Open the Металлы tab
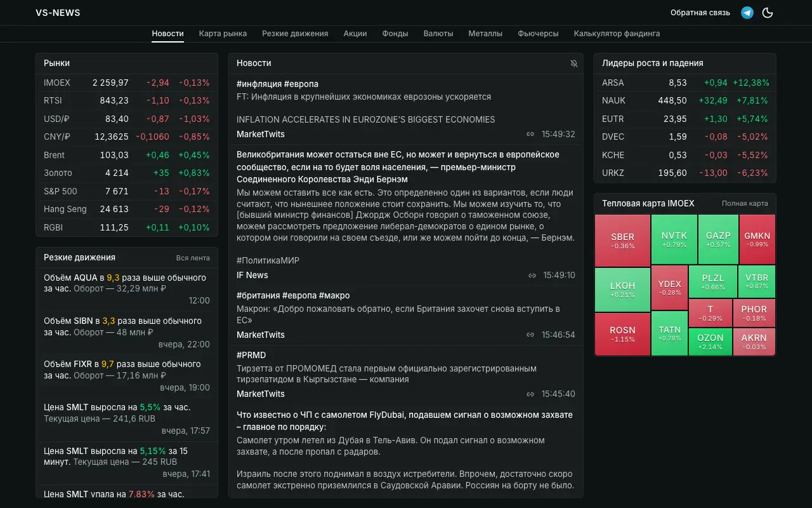The image size is (812, 508). (x=485, y=34)
